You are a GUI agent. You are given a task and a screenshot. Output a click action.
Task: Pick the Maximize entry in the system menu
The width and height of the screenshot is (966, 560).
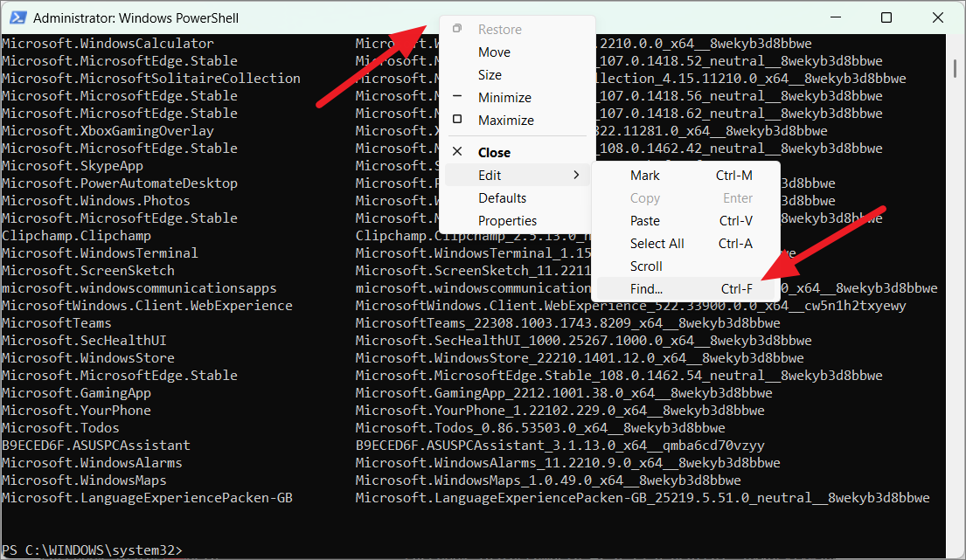pyautogui.click(x=518, y=121)
